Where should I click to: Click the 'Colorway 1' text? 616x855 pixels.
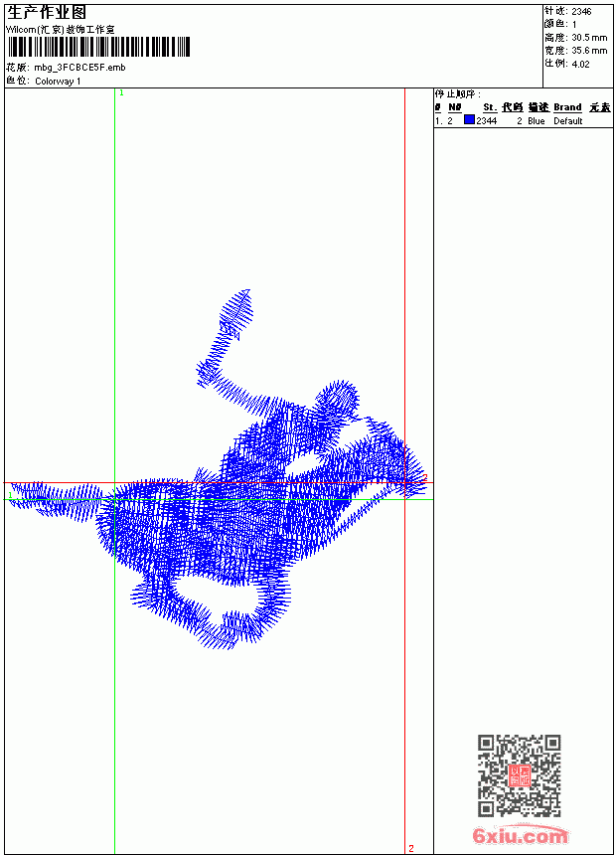pos(58,82)
